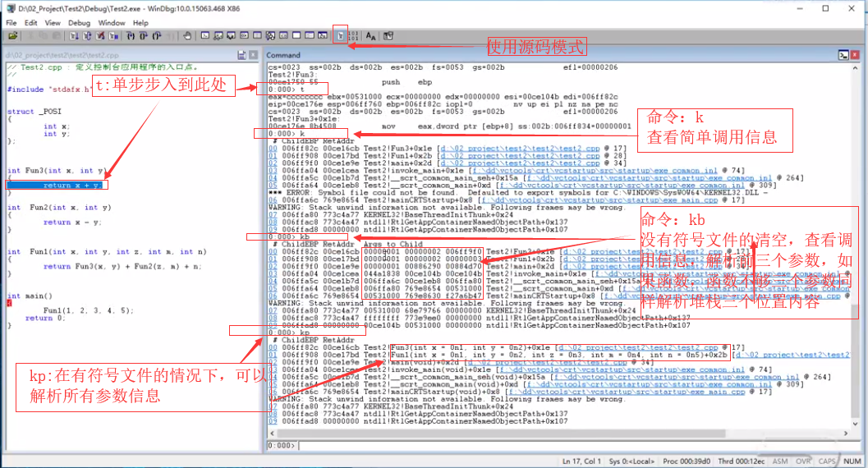Click 'struct _POSI' in source code
Viewport: 868px width, 468px height.
[34, 111]
